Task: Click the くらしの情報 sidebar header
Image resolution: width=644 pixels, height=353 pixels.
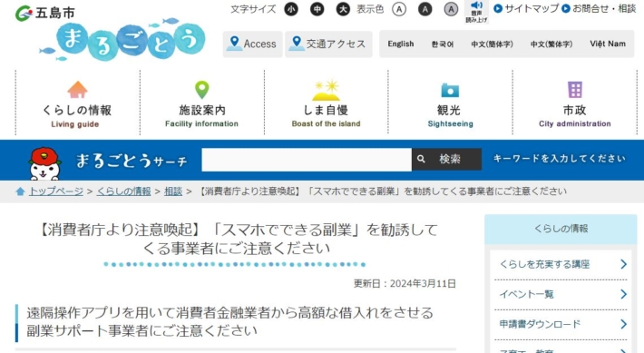Action: pos(561,229)
